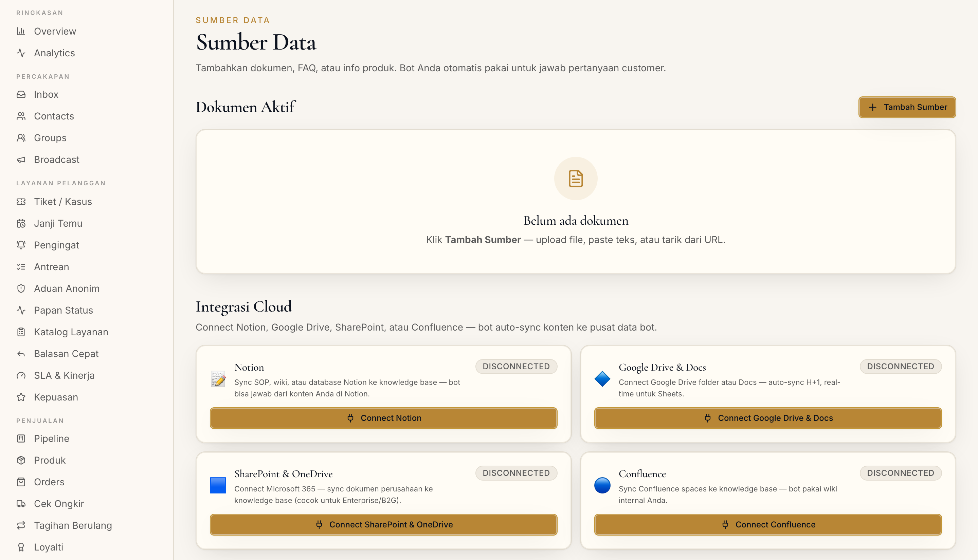Image resolution: width=978 pixels, height=560 pixels.
Task: Click the Connect Notion button
Action: [384, 418]
